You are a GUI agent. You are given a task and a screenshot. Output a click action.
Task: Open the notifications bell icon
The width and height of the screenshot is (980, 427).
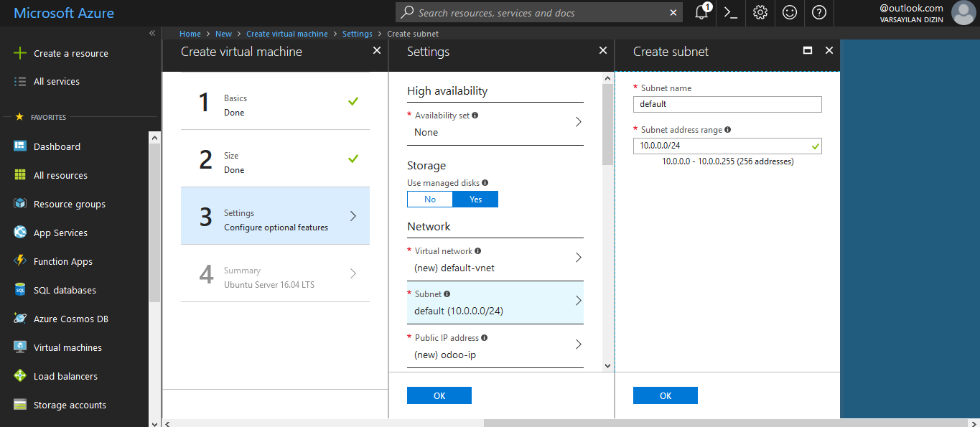point(701,13)
